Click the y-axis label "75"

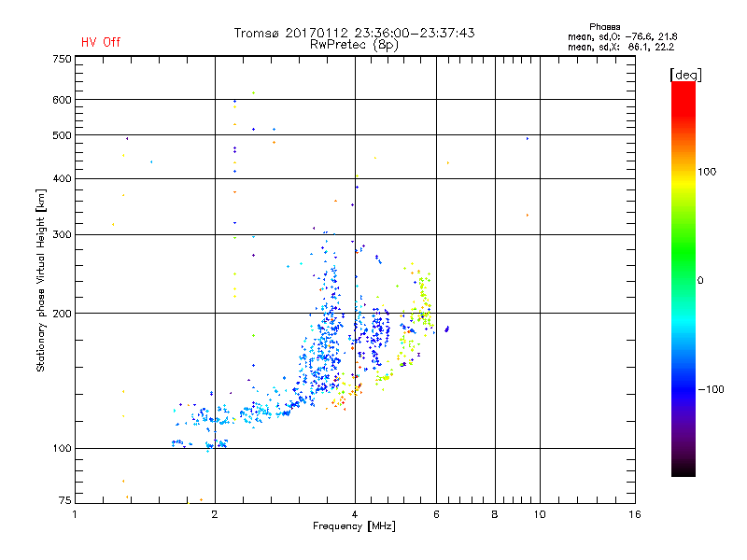[65, 500]
